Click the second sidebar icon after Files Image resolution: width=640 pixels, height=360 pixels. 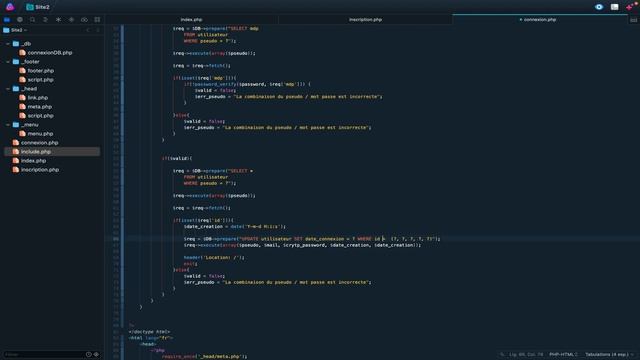point(20,20)
